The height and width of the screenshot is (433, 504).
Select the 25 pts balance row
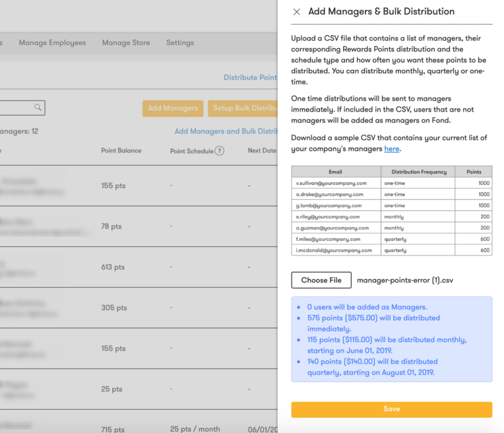(x=139, y=389)
